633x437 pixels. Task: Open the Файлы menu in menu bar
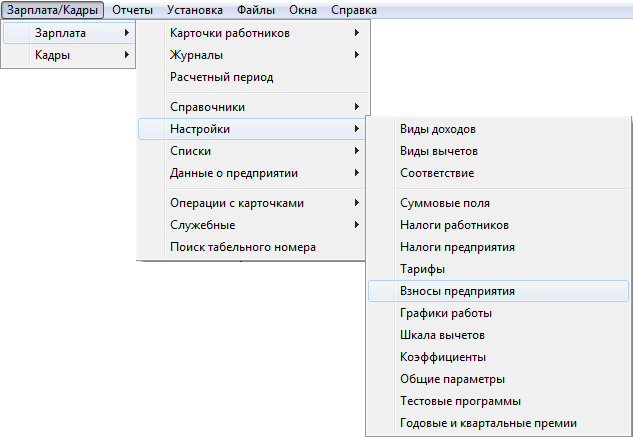click(x=256, y=10)
